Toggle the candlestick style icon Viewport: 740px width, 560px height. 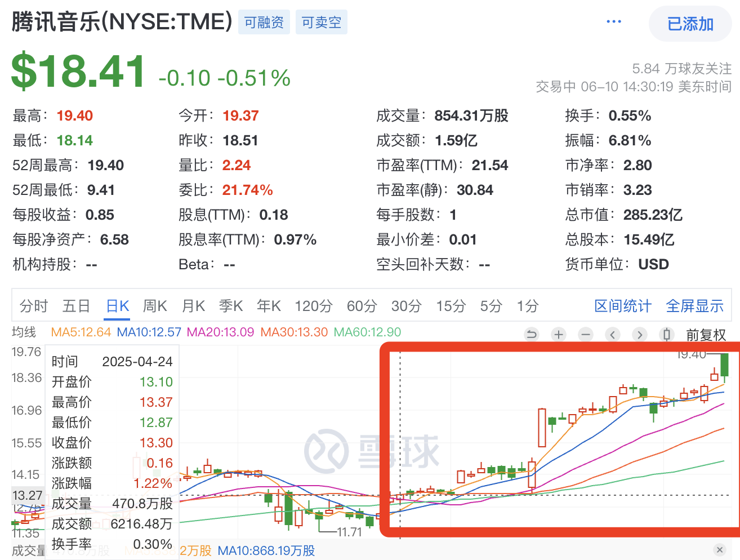pos(667,335)
